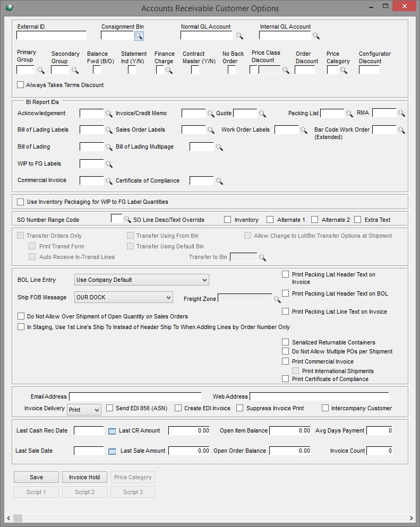Screen dimensions: 420x527
Task: Look up Packing List report ID
Action: (349, 114)
